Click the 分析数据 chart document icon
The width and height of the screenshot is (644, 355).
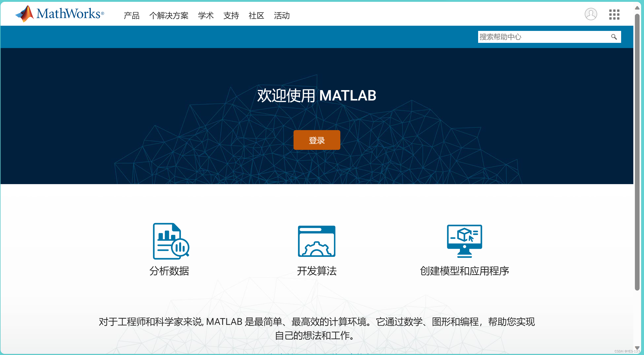(171, 241)
